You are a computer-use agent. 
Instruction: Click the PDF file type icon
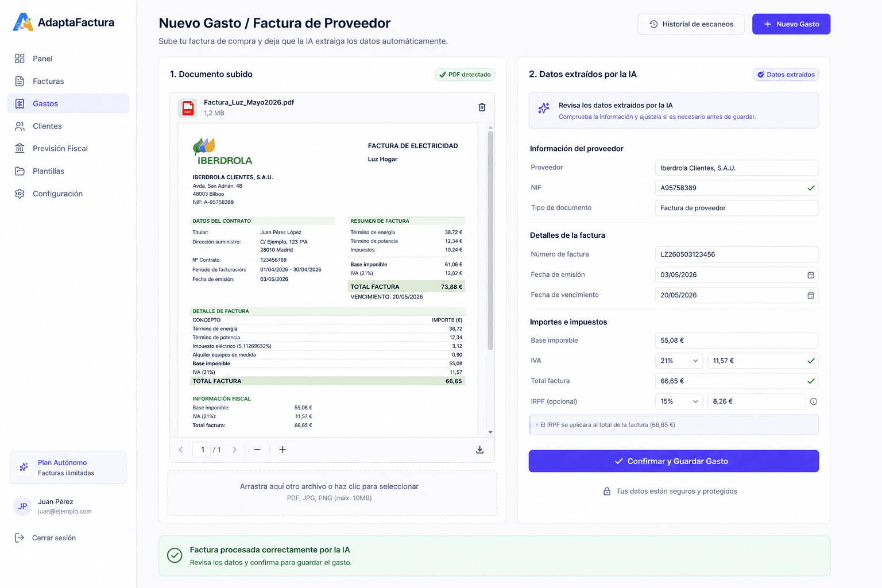point(188,107)
